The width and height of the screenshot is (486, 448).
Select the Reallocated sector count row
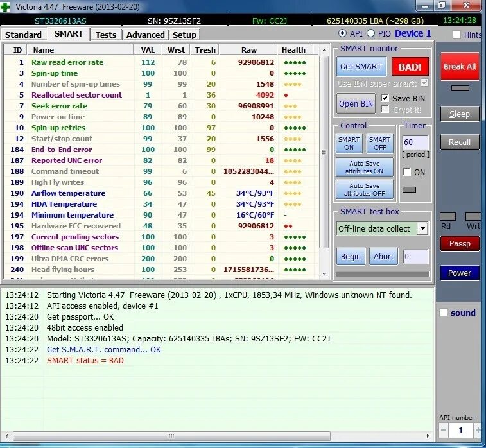(161, 95)
